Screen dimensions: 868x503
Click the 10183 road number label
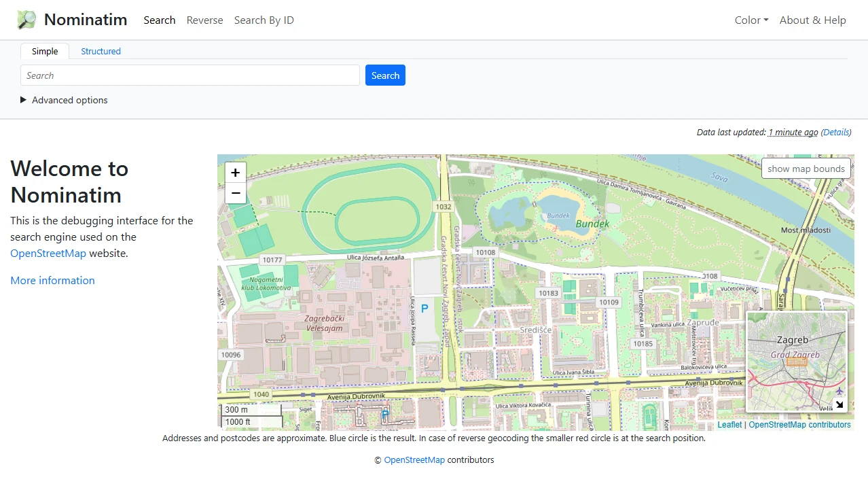coord(547,293)
